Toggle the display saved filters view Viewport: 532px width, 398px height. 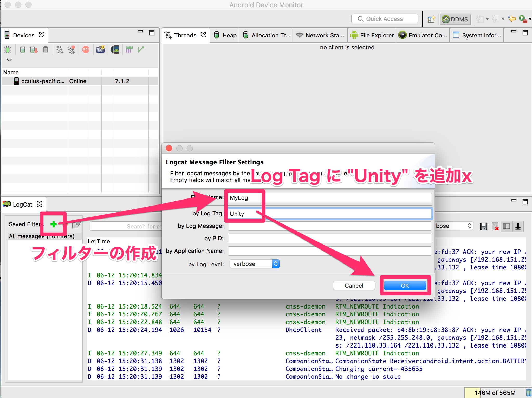(507, 226)
